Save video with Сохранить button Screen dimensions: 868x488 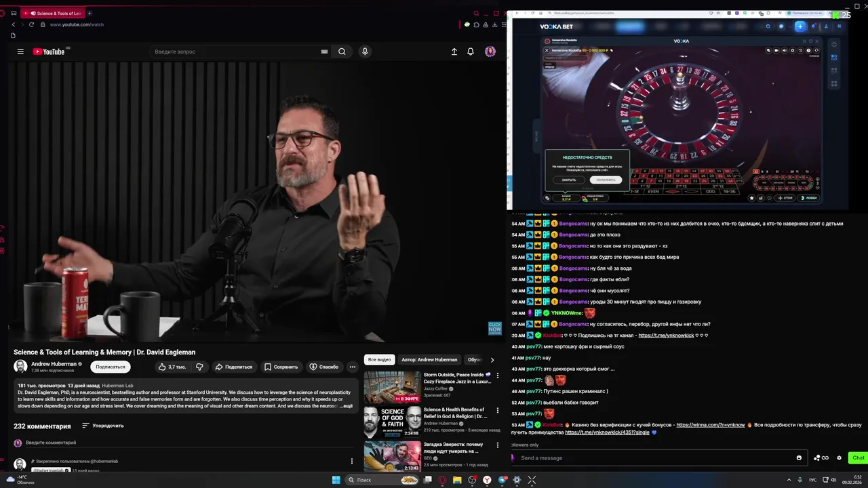pos(281,367)
